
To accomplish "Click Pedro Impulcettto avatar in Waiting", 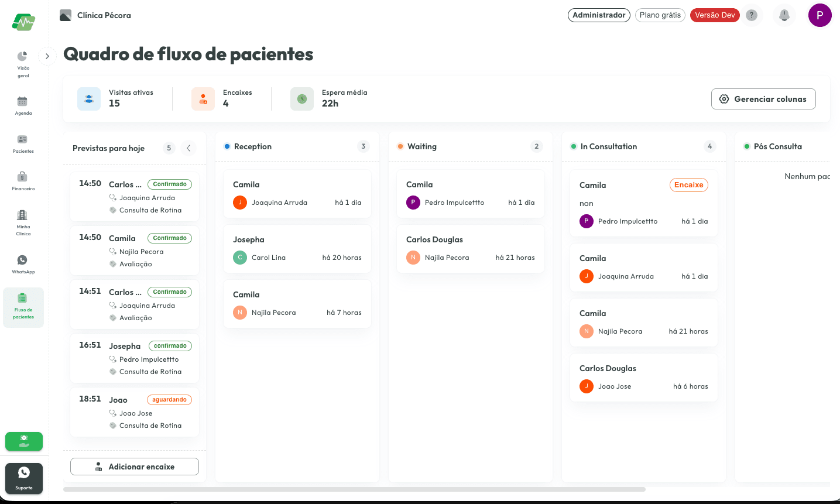I will [413, 203].
